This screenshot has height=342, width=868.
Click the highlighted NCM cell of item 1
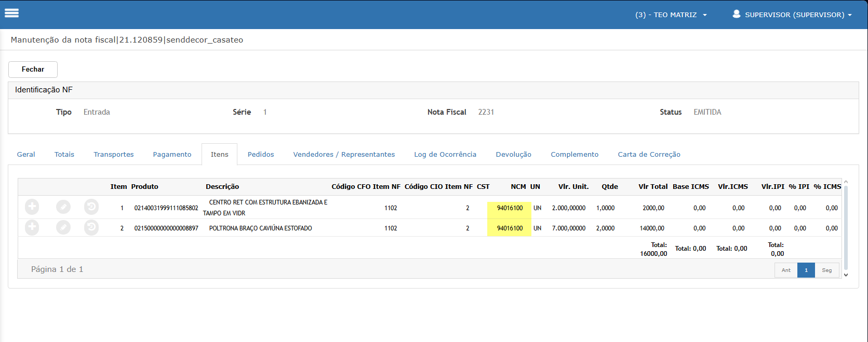tap(509, 208)
